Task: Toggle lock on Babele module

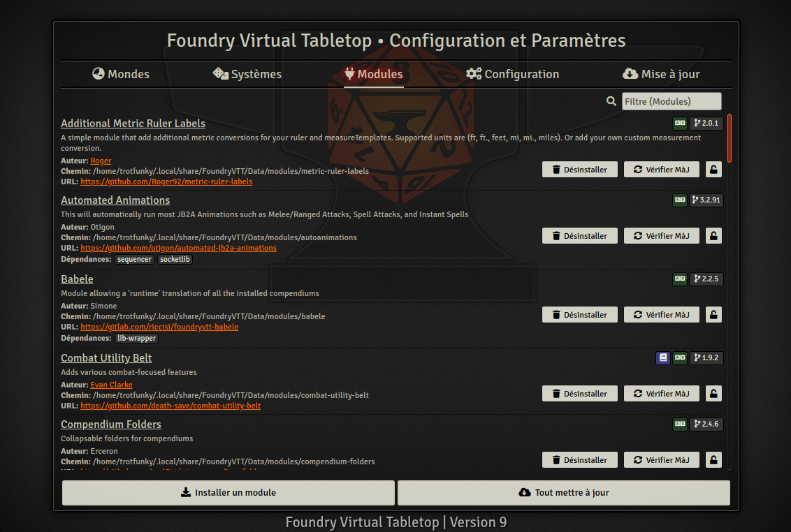Action: (x=713, y=315)
